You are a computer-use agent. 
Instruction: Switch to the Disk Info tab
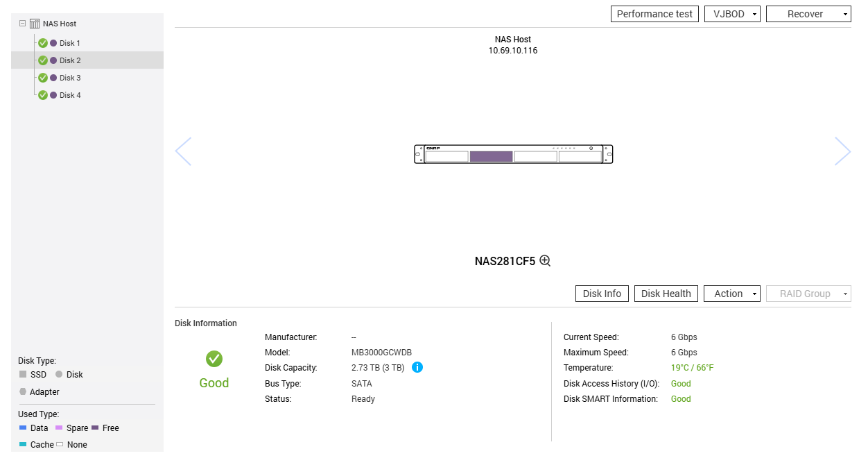click(x=602, y=293)
